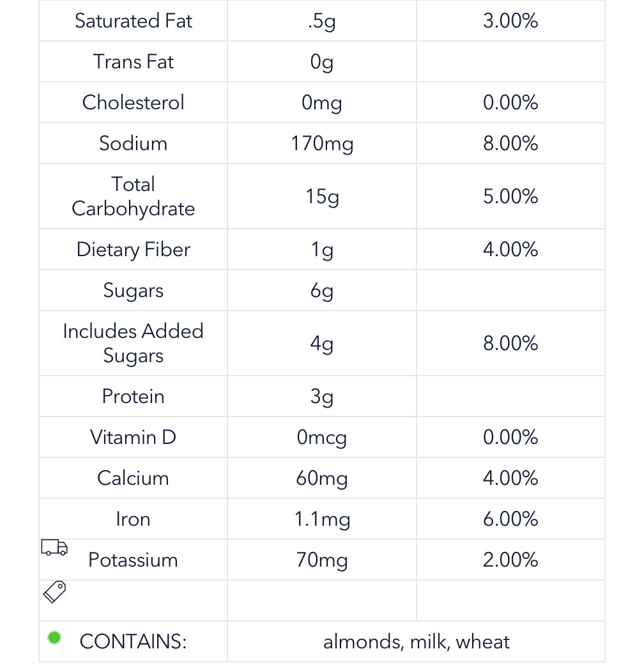Click the delivery truck icon

54,547
